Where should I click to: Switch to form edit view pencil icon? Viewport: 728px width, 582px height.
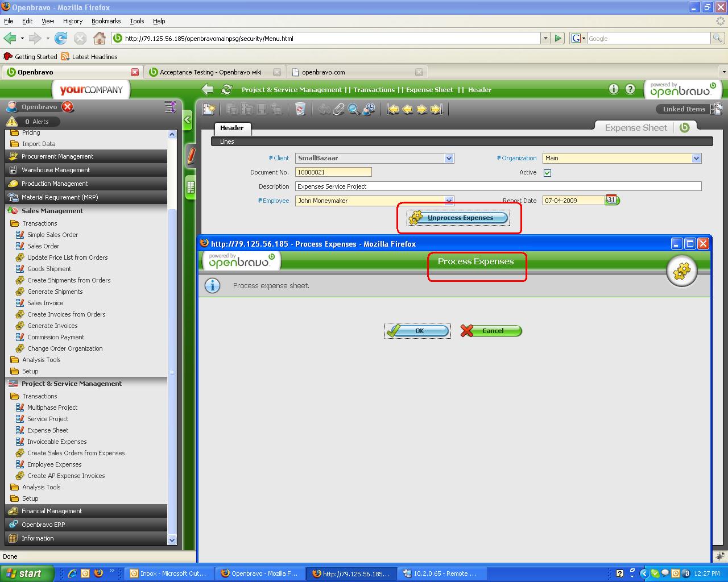point(191,155)
